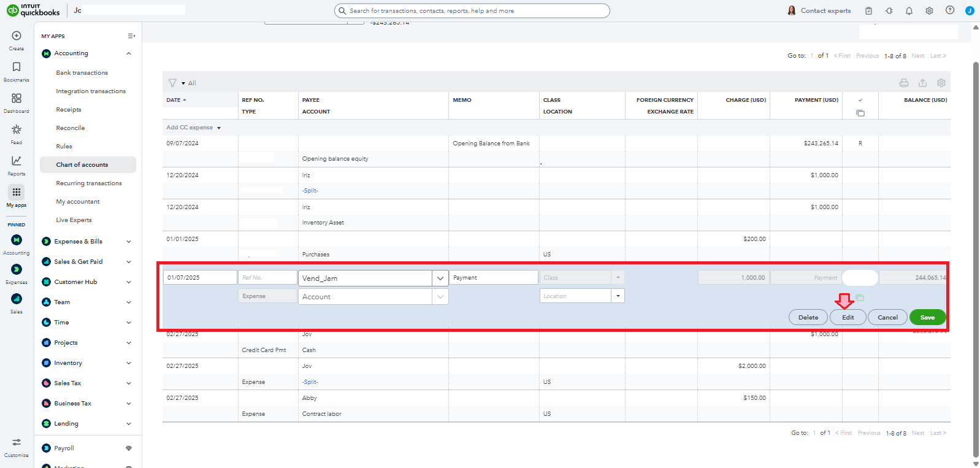Click the top search input field
Screen dimensions: 980x468
[x=472, y=10]
